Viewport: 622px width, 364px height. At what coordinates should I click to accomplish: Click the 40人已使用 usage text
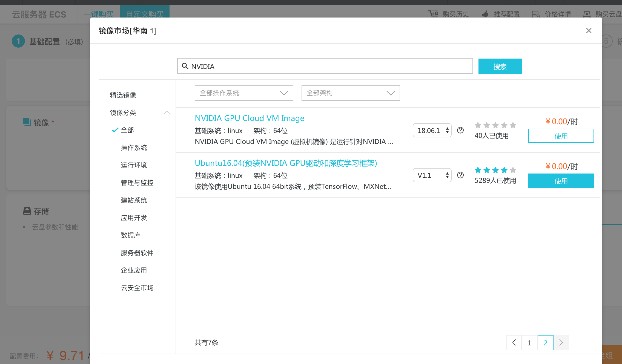[x=491, y=135]
